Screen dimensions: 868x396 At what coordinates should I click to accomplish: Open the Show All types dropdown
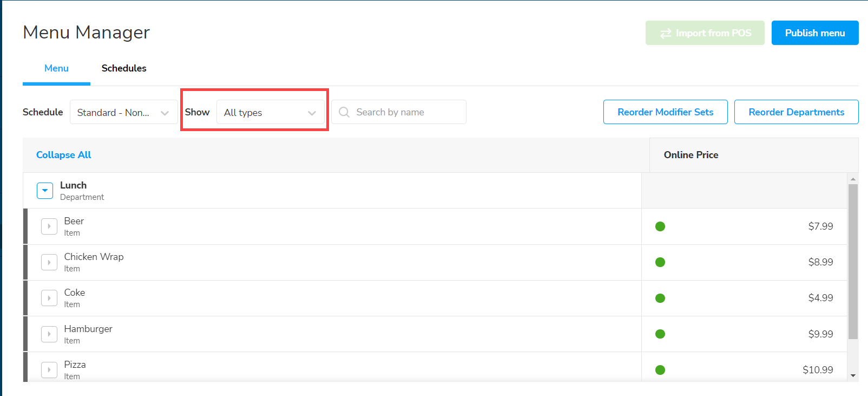[270, 112]
